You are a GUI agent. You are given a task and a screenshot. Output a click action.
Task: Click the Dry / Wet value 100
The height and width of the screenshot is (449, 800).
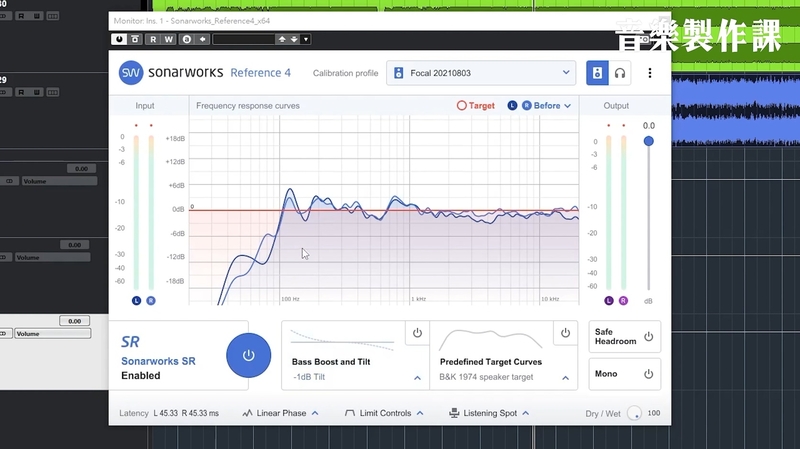654,413
